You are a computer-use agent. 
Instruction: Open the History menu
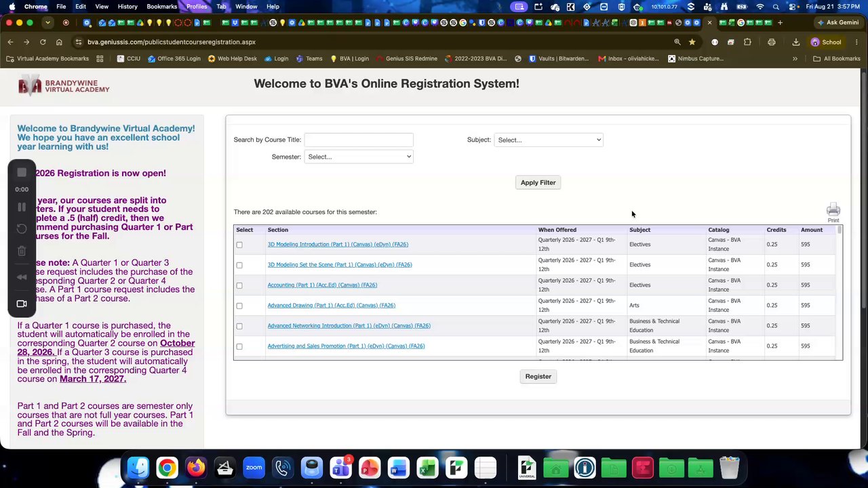(127, 6)
